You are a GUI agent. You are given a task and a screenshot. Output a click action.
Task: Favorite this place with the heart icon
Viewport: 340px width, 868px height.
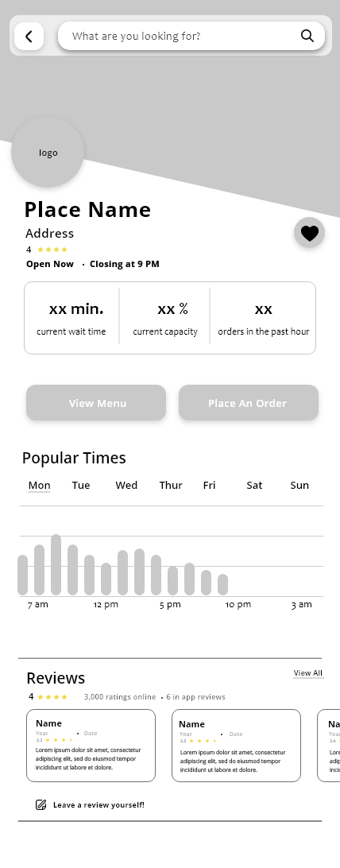pyautogui.click(x=309, y=233)
